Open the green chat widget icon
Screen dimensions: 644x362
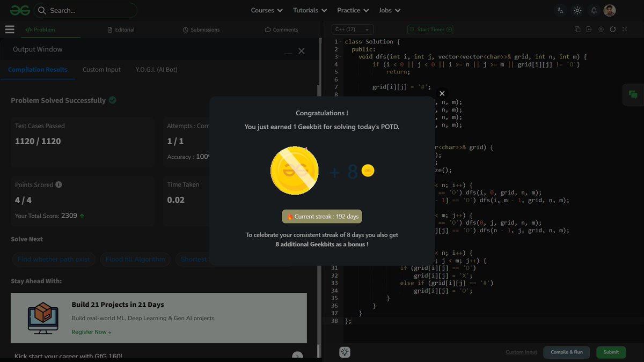point(633,94)
